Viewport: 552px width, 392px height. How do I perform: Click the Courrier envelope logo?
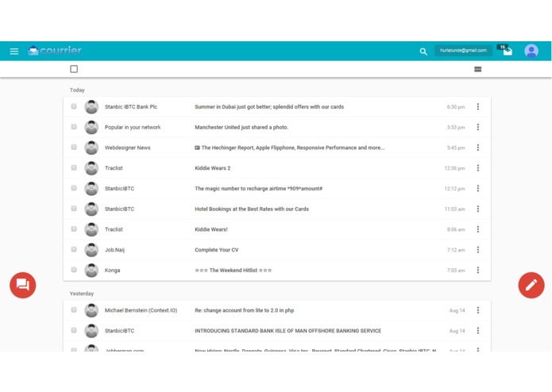click(33, 51)
